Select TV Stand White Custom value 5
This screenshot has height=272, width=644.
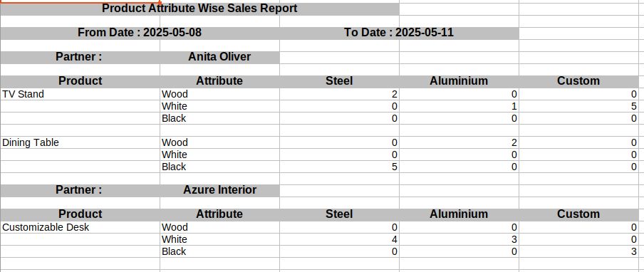coord(578,106)
